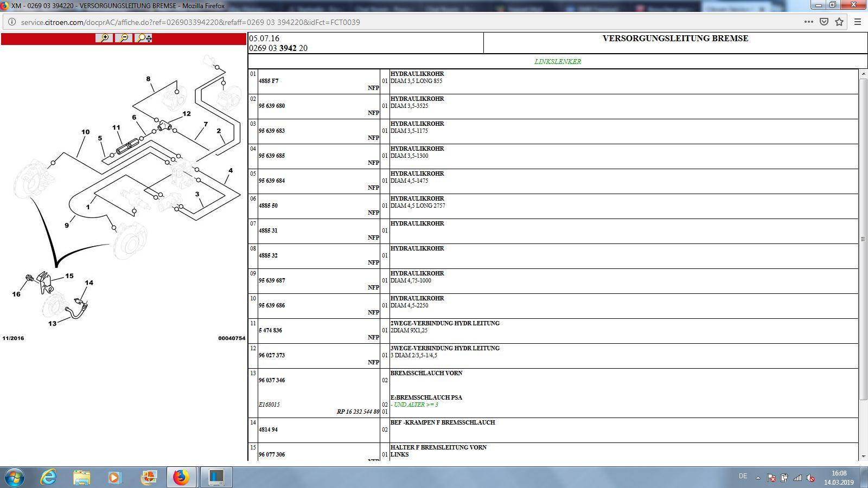The height and width of the screenshot is (488, 868).
Task: Click the part number 4885 31
Action: 268,230
